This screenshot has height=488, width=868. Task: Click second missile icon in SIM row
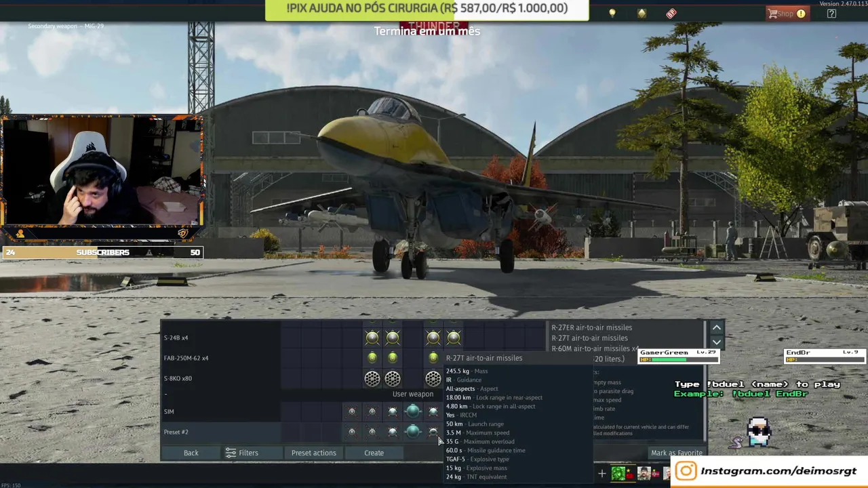coord(372,411)
